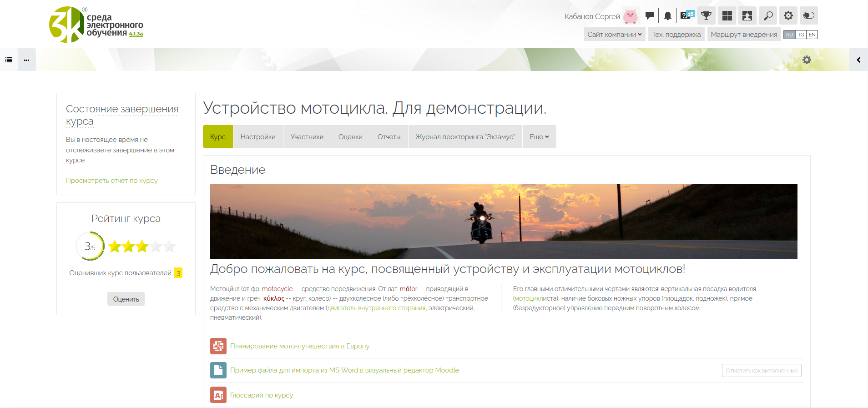Open Тех. поддержка link
Viewport: 868px width, 408px height.
(676, 35)
